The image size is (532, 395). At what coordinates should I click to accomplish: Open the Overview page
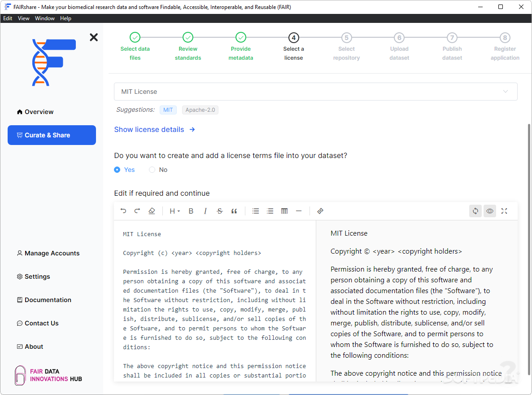35,112
